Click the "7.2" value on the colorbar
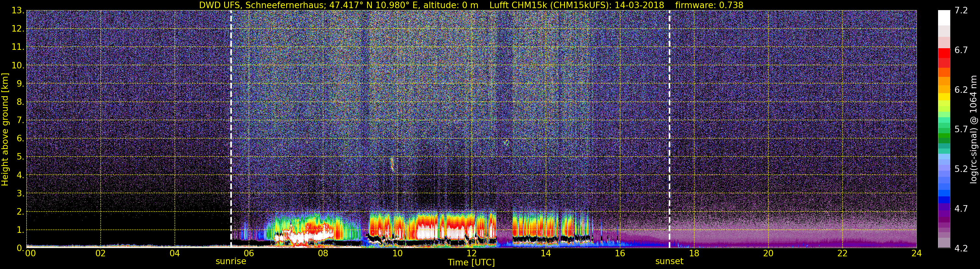The image size is (980, 269). (961, 11)
